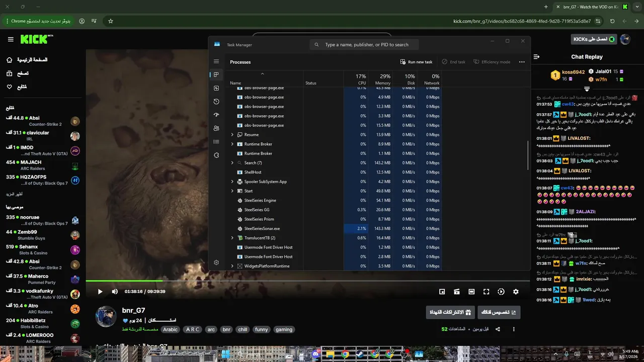Open Performance page in Task Manager sidebar
The height and width of the screenshot is (362, 644).
pos(216,88)
